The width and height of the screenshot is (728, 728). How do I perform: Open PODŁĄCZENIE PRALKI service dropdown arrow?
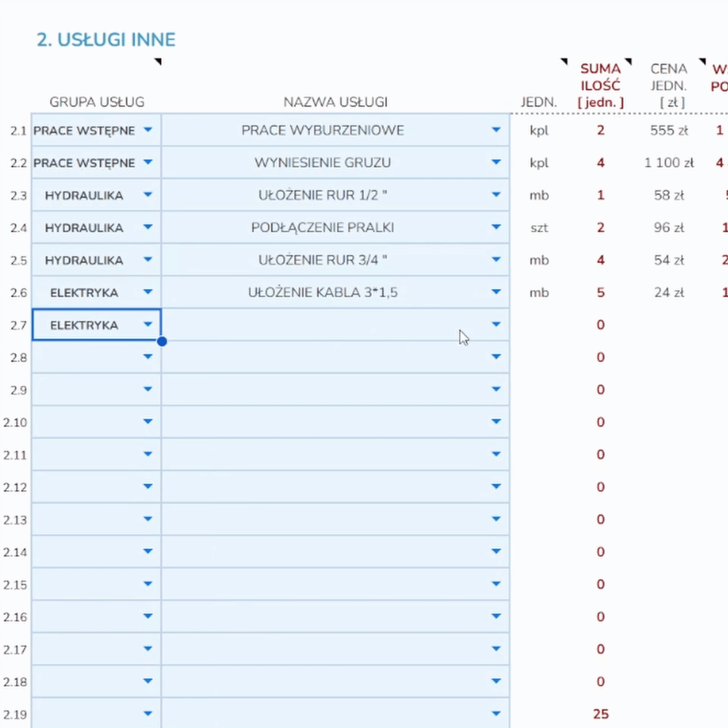[x=496, y=227]
